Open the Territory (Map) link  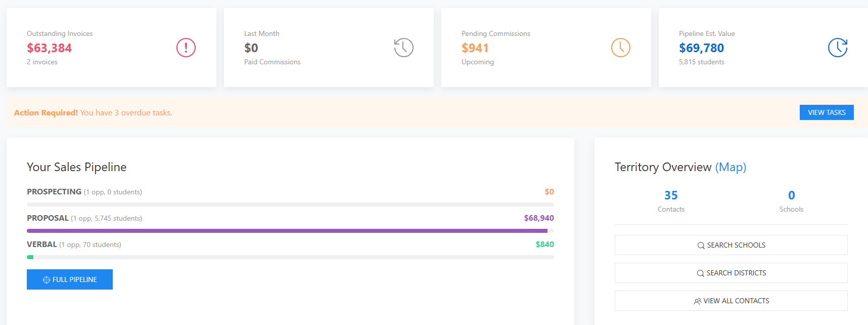[x=730, y=167]
